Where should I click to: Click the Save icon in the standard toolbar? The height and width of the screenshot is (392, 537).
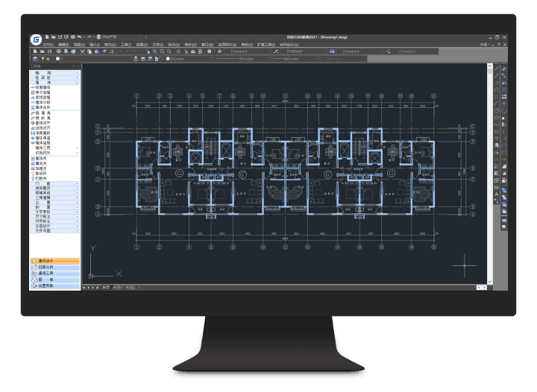click(x=50, y=51)
